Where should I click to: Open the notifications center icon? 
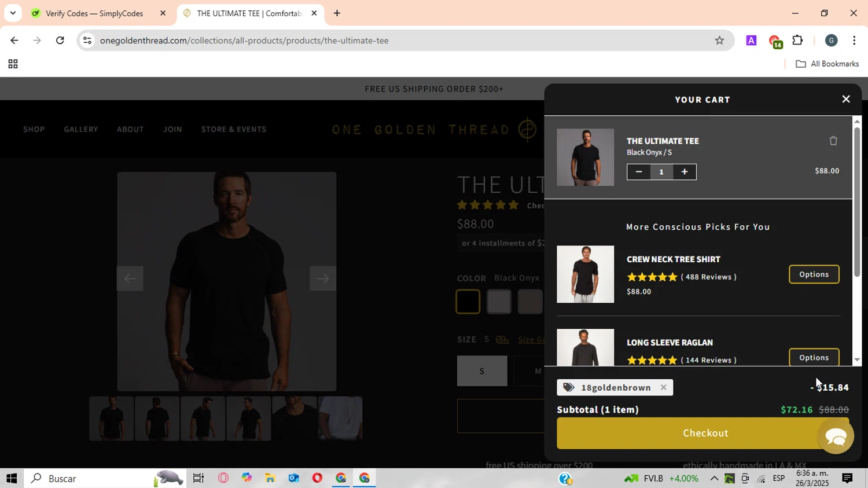pos(847,479)
